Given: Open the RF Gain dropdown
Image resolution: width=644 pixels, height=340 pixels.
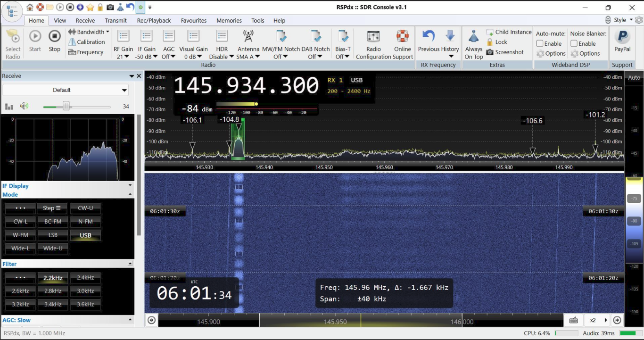Looking at the screenshot, I should pyautogui.click(x=124, y=45).
